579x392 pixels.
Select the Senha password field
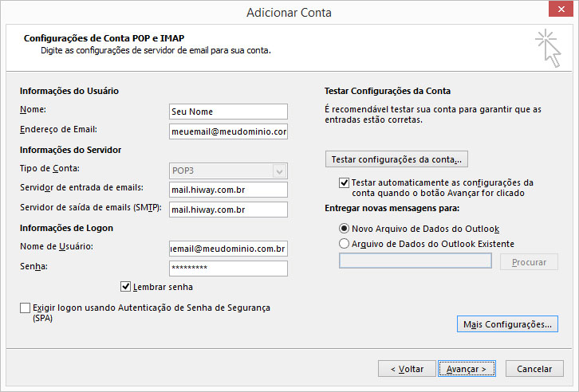pyautogui.click(x=228, y=268)
